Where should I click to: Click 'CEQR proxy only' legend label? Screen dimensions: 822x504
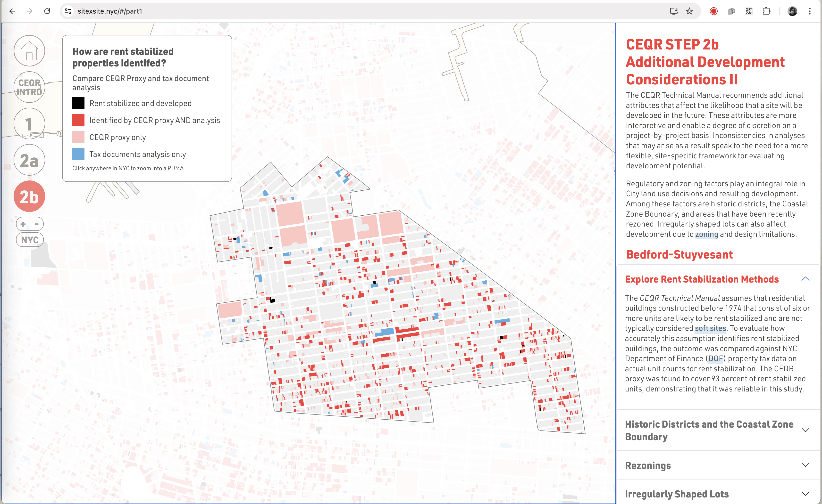point(117,137)
